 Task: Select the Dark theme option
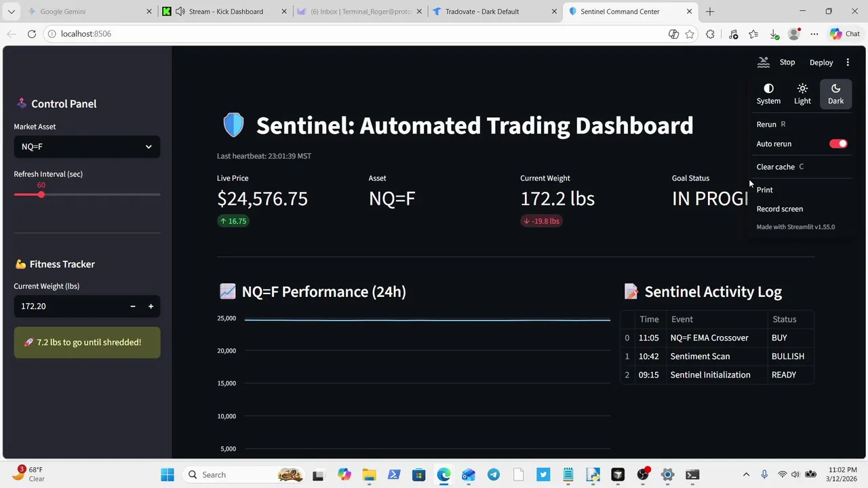click(835, 94)
